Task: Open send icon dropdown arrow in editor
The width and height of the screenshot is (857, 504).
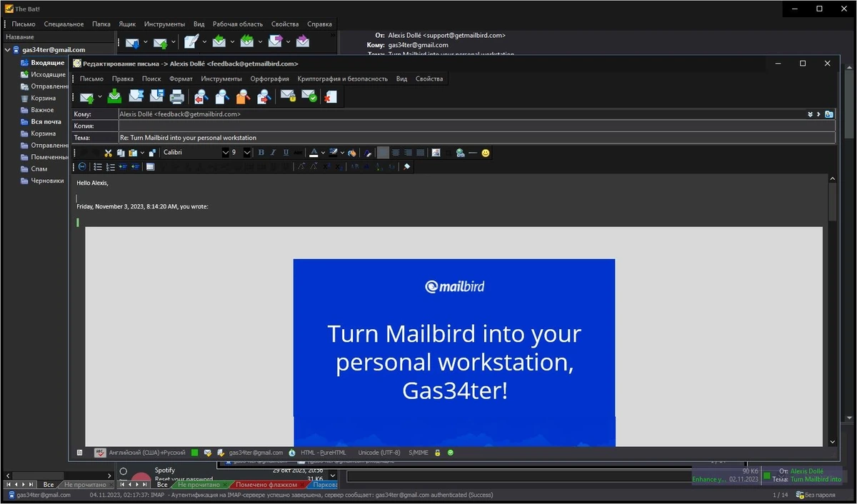Action: (x=100, y=97)
